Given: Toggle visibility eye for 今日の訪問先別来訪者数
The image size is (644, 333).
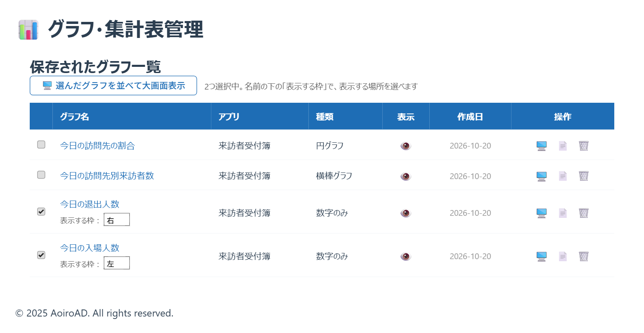Looking at the screenshot, I should click(406, 176).
